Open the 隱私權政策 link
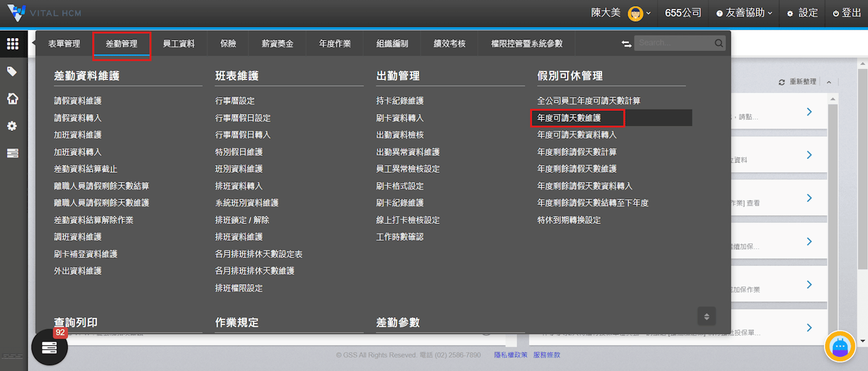Screen dimensions: 868x371 510,355
